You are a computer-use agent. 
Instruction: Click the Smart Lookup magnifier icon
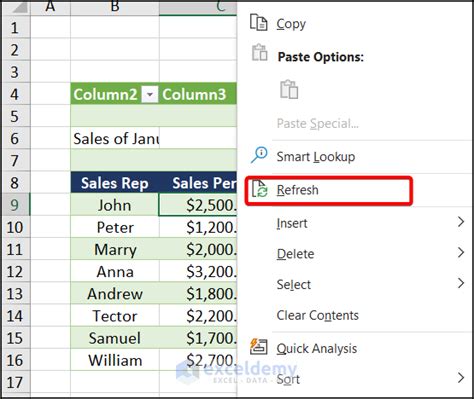coord(259,155)
